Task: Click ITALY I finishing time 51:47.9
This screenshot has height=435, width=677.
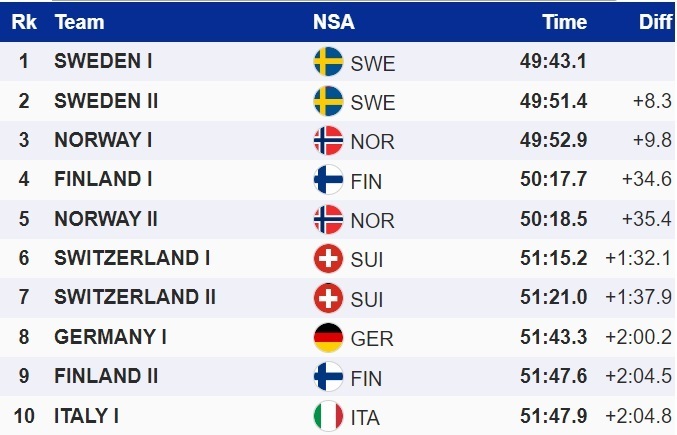Action: coord(553,415)
